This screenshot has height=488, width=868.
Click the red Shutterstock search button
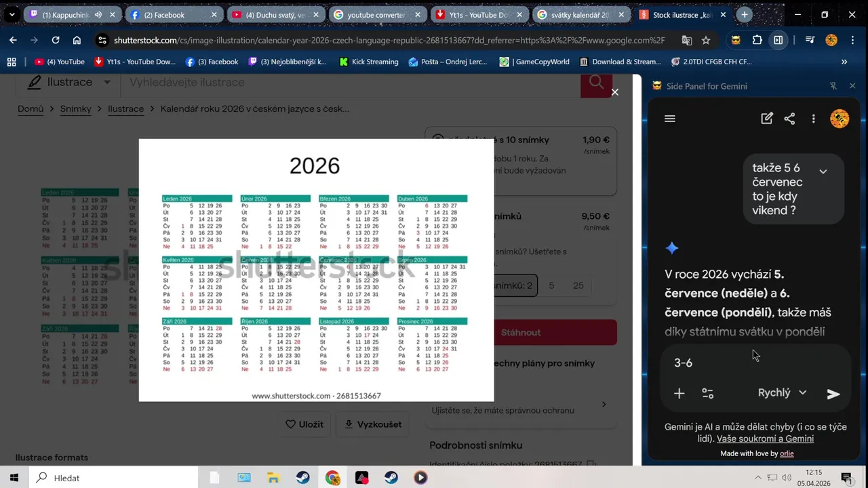[597, 84]
